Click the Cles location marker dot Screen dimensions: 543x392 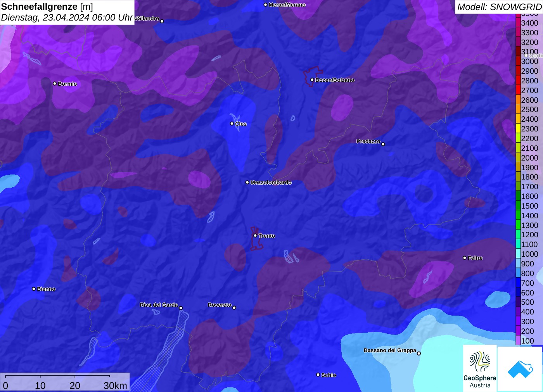click(232, 124)
